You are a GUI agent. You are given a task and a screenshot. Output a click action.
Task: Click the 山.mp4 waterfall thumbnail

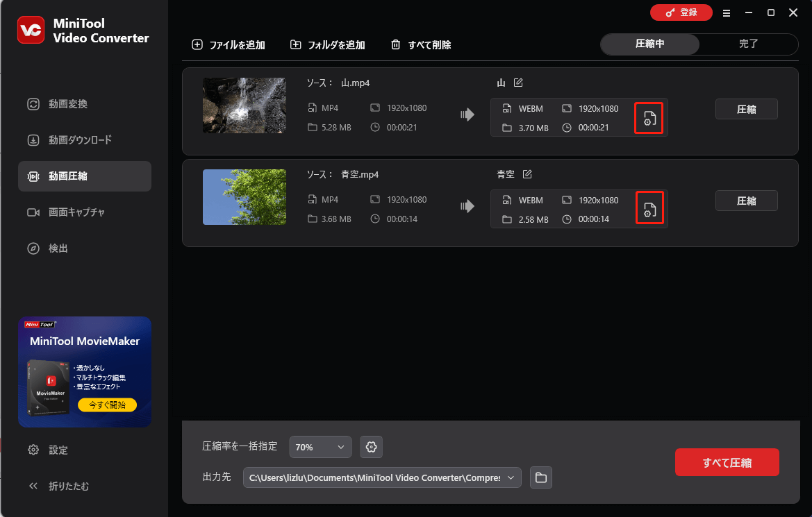(245, 105)
